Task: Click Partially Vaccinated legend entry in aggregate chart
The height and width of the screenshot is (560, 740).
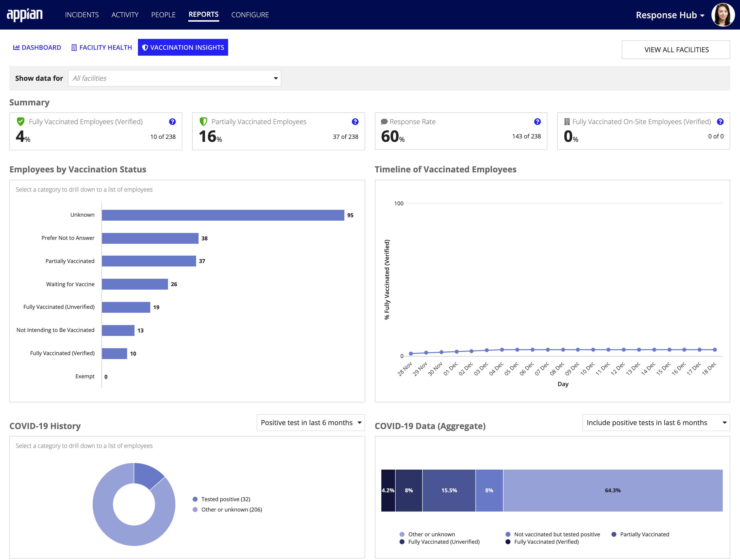Action: coord(640,534)
